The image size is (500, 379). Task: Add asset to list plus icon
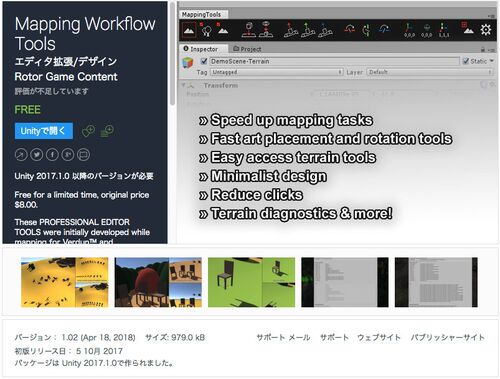coord(107,131)
